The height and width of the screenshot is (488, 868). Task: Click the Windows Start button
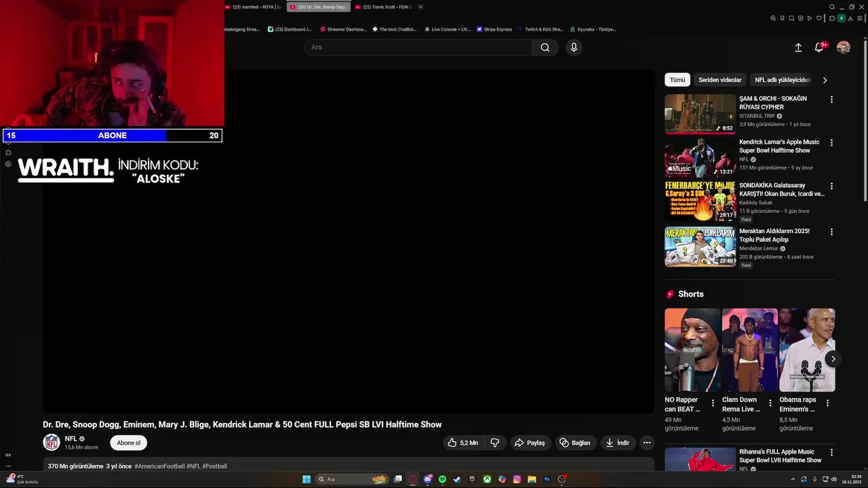coord(307,479)
